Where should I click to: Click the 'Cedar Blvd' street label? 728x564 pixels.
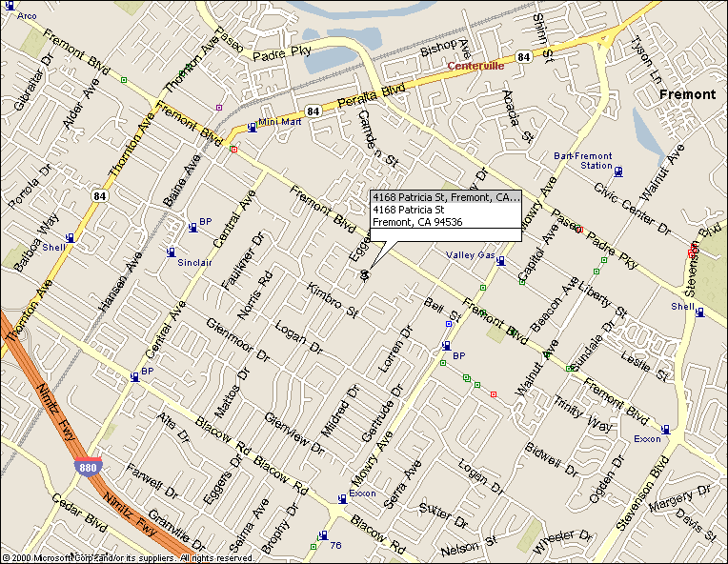pyautogui.click(x=79, y=513)
